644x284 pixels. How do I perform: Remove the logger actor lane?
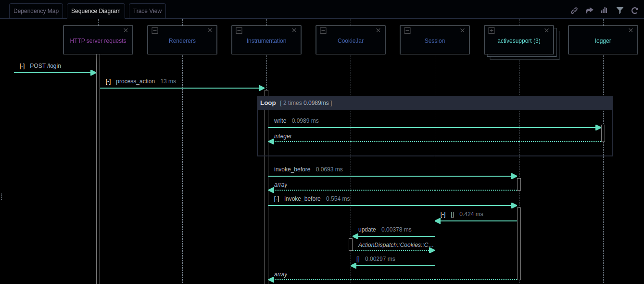(x=631, y=30)
